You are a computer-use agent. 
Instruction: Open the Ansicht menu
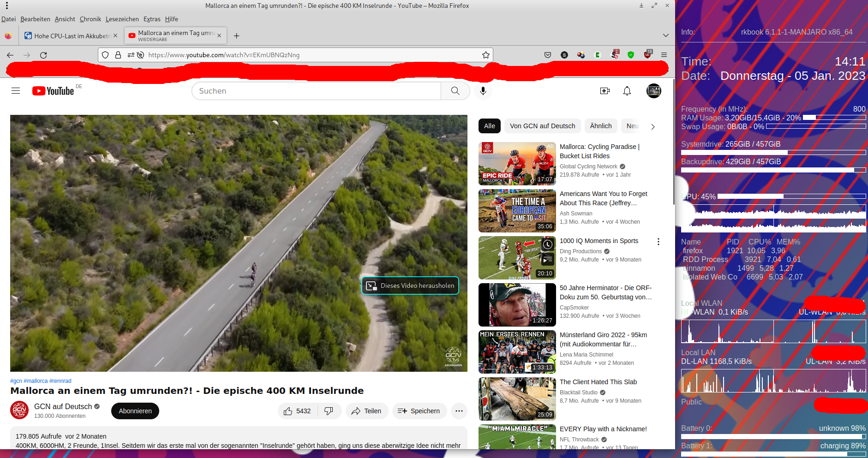[65, 19]
